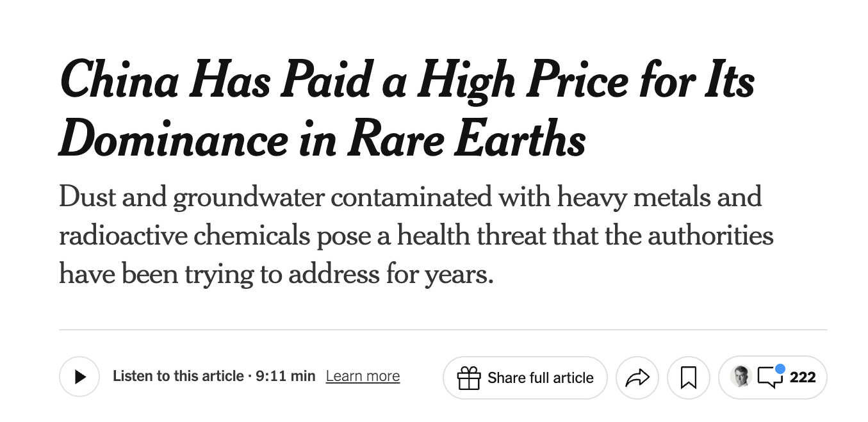Click the article summary paragraph
868x422 pixels.
415,235
